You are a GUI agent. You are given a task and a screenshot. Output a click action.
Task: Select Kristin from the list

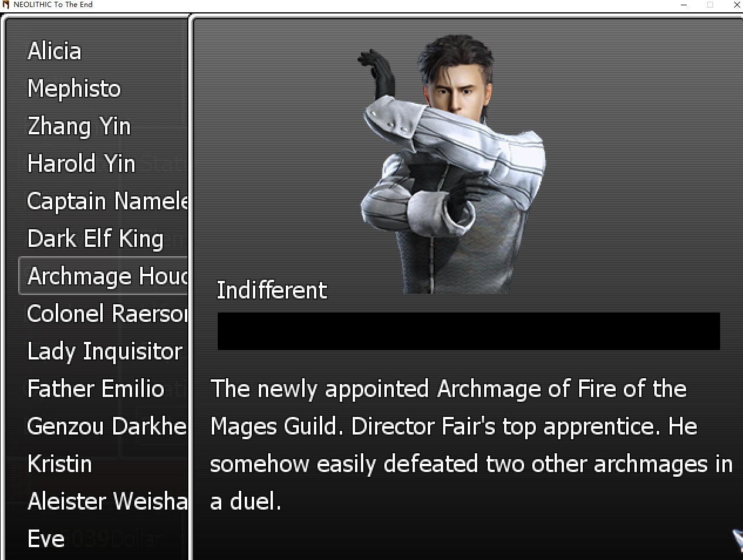(x=60, y=464)
